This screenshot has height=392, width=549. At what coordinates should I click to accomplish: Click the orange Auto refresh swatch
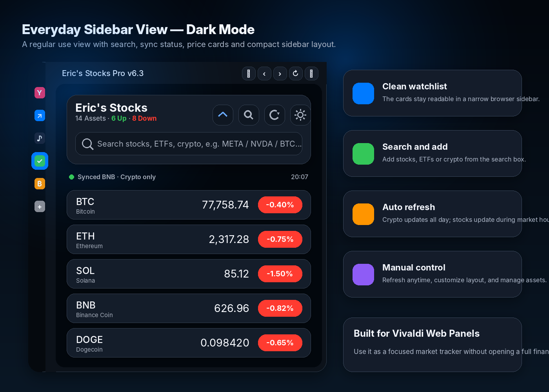363,214
